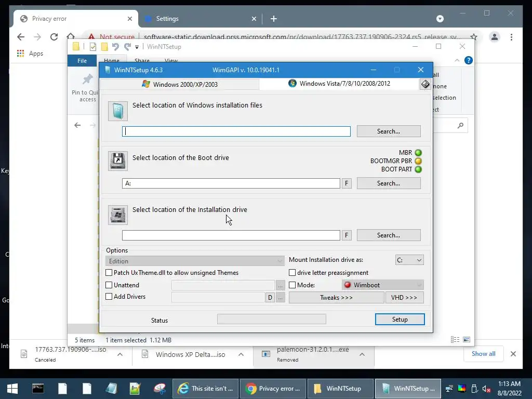This screenshot has height=399, width=532.
Task: Bookmark this page with the star icon
Action: [x=474, y=37]
